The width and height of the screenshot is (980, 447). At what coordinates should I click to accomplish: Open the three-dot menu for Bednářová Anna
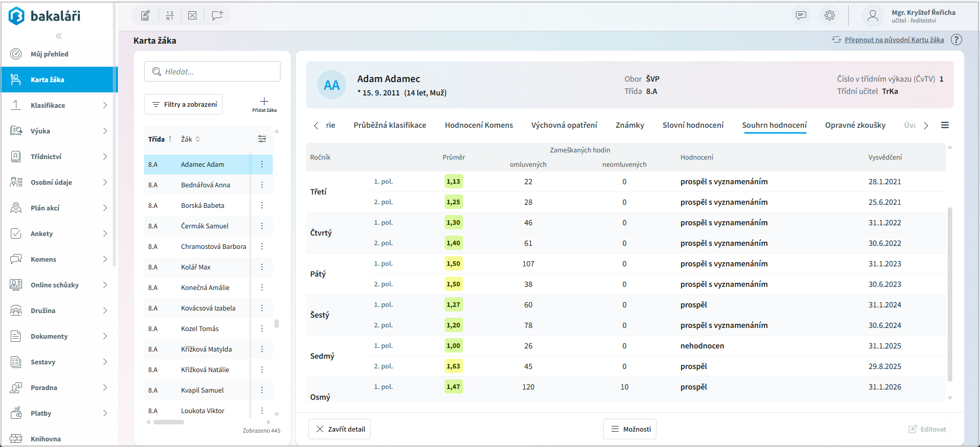click(262, 185)
